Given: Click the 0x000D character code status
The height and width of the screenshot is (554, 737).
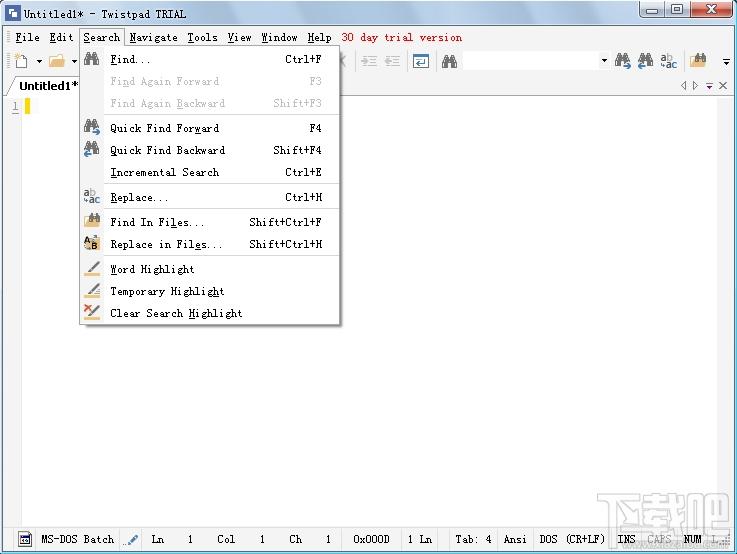Looking at the screenshot, I should pyautogui.click(x=371, y=539).
